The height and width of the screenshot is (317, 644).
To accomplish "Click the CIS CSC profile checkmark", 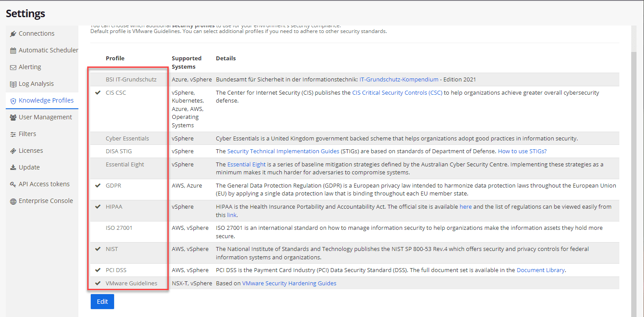I will tap(98, 92).
